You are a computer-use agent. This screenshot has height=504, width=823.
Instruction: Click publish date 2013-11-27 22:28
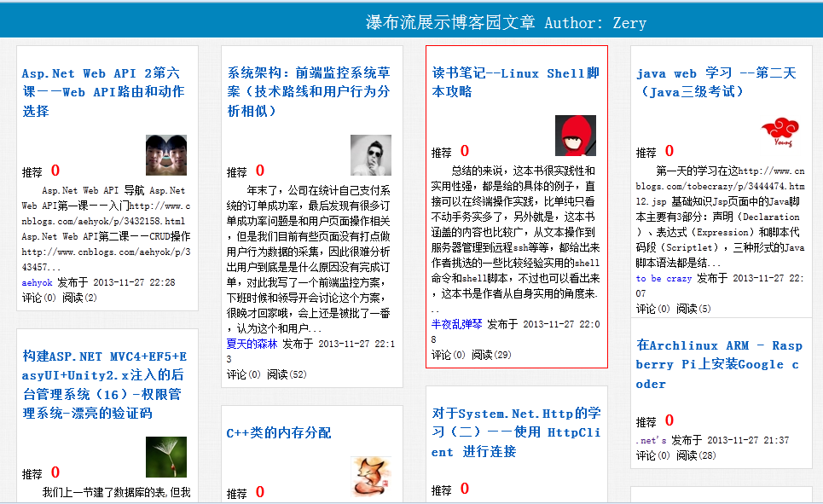(135, 282)
